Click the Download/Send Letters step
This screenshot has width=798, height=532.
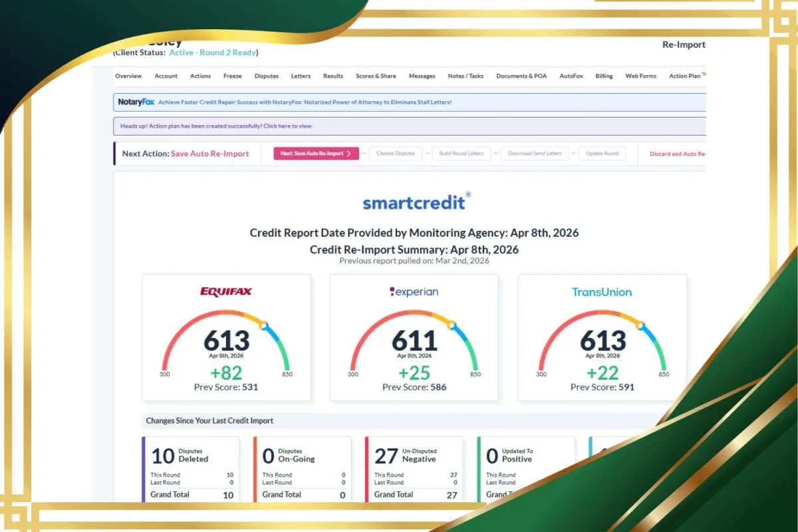coord(535,154)
